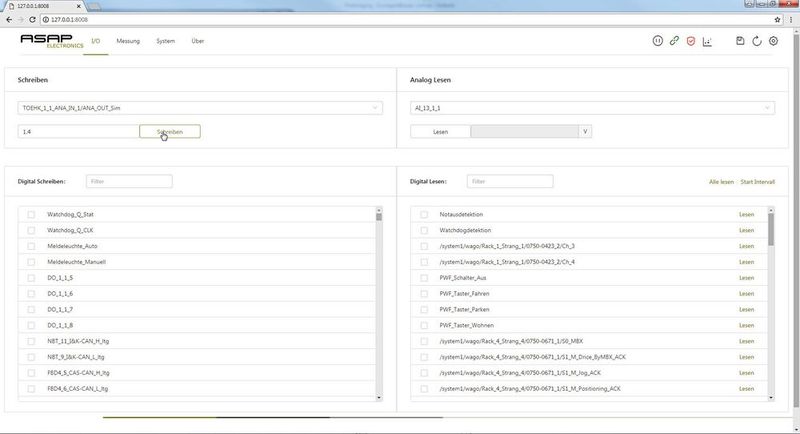This screenshot has width=800, height=434.
Task: Click the Start Intervall link
Action: click(x=758, y=182)
